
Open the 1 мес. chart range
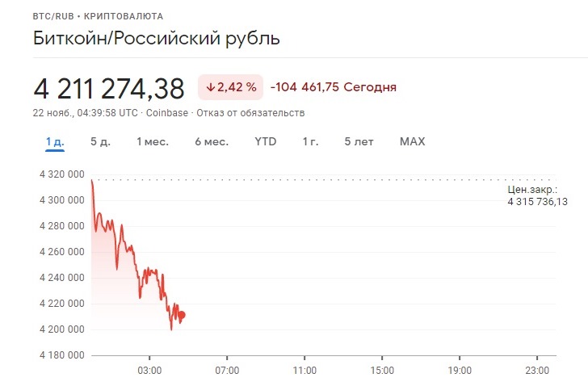[x=153, y=141]
